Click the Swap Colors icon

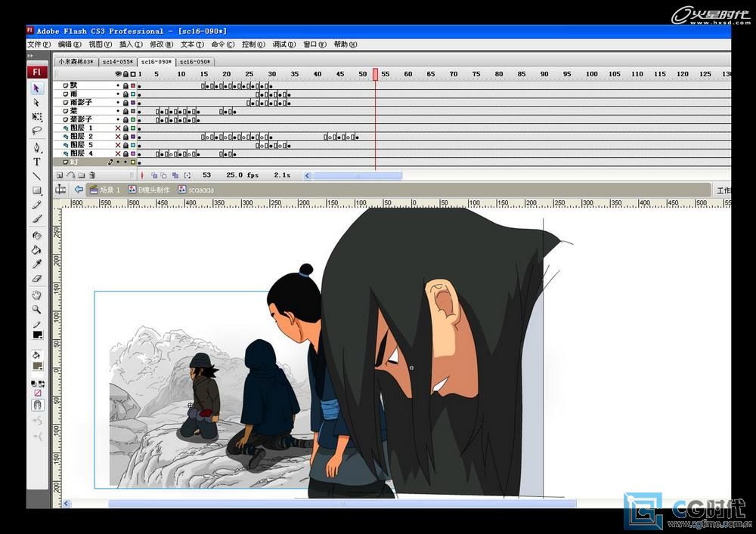coord(42,384)
